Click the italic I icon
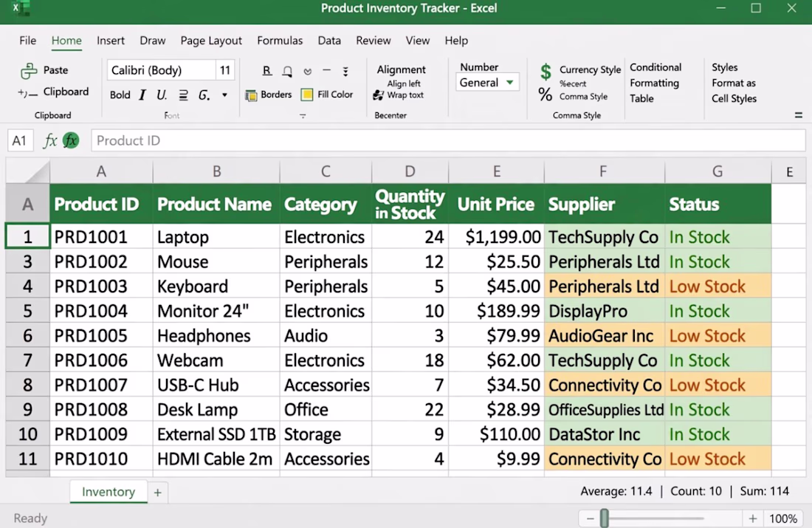This screenshot has width=812, height=528. tap(142, 95)
